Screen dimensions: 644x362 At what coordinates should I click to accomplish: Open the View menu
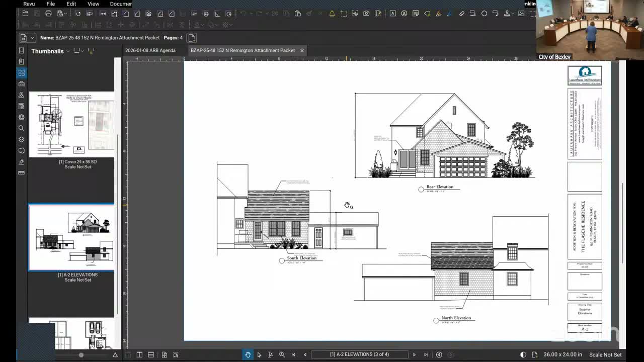coord(93,4)
